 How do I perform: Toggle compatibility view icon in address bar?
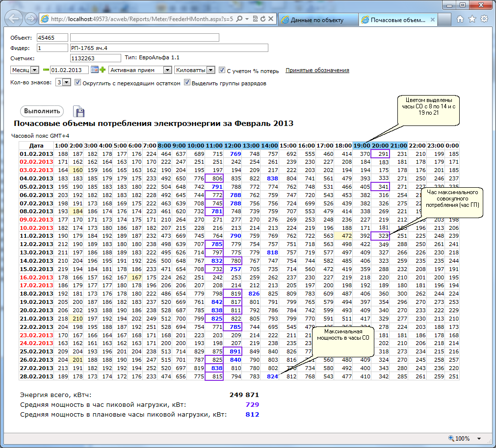(255, 19)
